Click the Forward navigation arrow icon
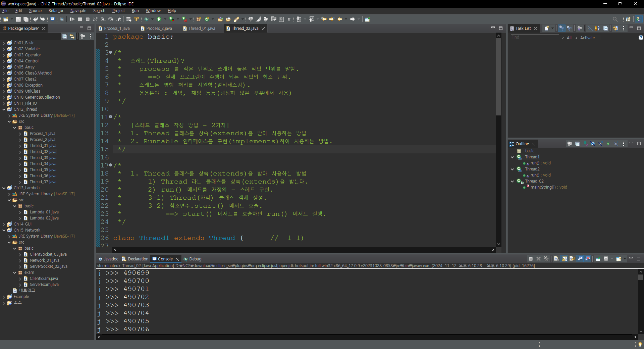This screenshot has width=644, height=349. pyautogui.click(x=353, y=19)
